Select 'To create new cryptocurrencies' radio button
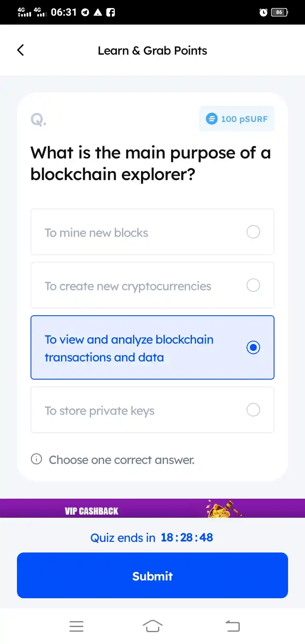Viewport: 305px width, 644px height. [x=253, y=285]
